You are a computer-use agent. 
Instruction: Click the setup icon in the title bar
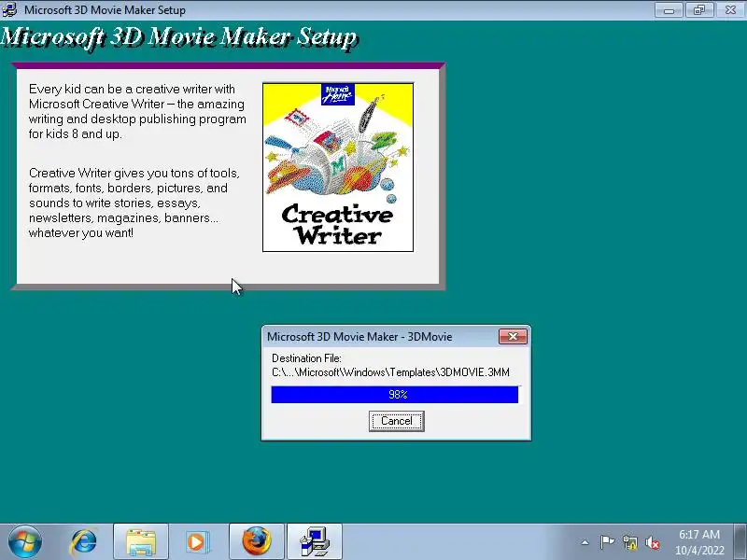[x=9, y=9]
